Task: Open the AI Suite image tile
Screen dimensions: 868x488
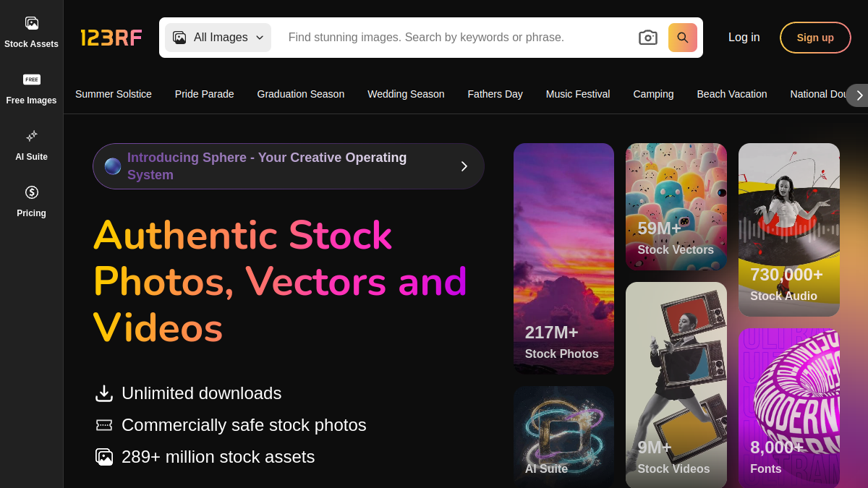Action: click(x=563, y=437)
